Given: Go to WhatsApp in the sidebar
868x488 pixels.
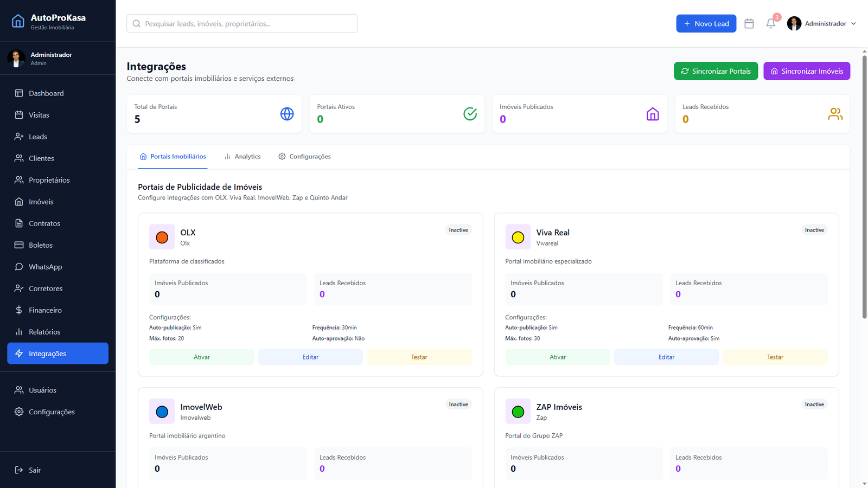Looking at the screenshot, I should tap(45, 267).
